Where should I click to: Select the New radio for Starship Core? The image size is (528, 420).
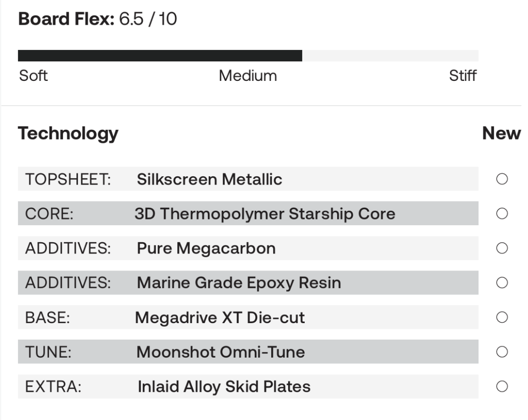[502, 213]
